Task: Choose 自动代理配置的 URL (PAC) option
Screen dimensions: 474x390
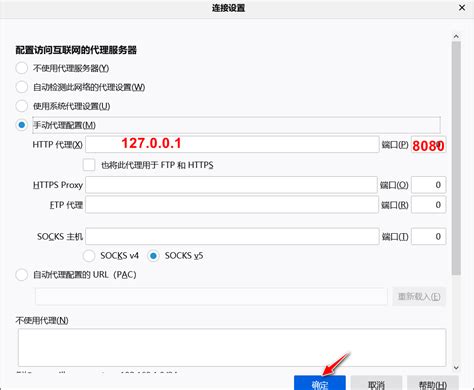Action: click(x=22, y=275)
